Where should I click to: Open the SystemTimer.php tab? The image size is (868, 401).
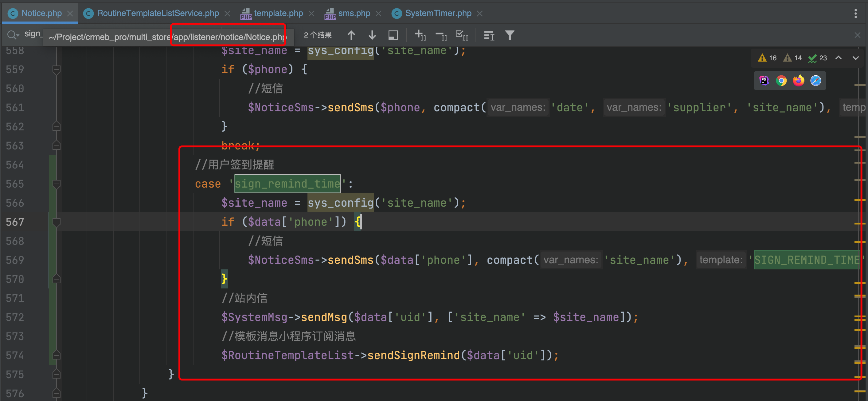click(438, 13)
